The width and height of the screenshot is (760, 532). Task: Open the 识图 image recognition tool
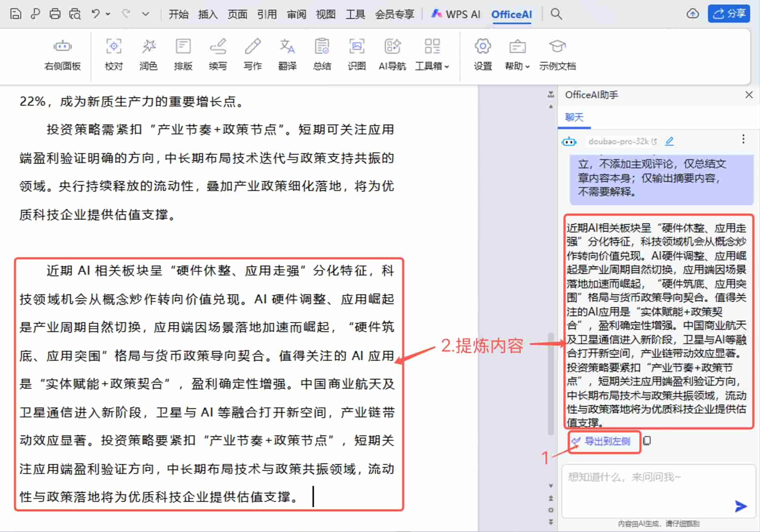point(356,54)
